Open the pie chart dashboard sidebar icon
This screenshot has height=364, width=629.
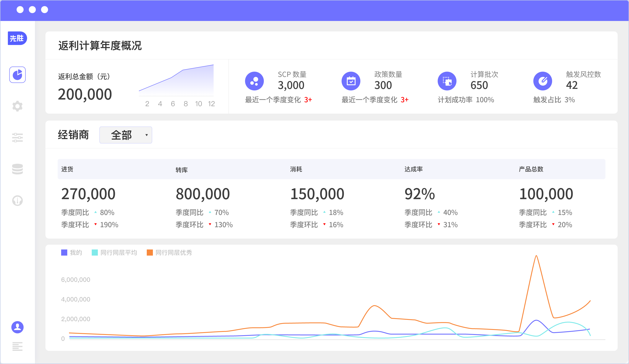17,75
